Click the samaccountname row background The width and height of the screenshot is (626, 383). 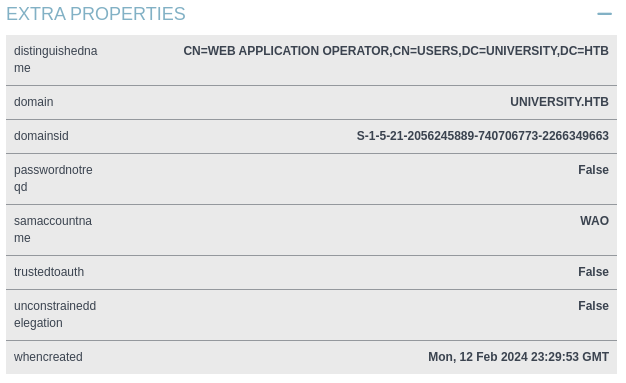tap(311, 230)
